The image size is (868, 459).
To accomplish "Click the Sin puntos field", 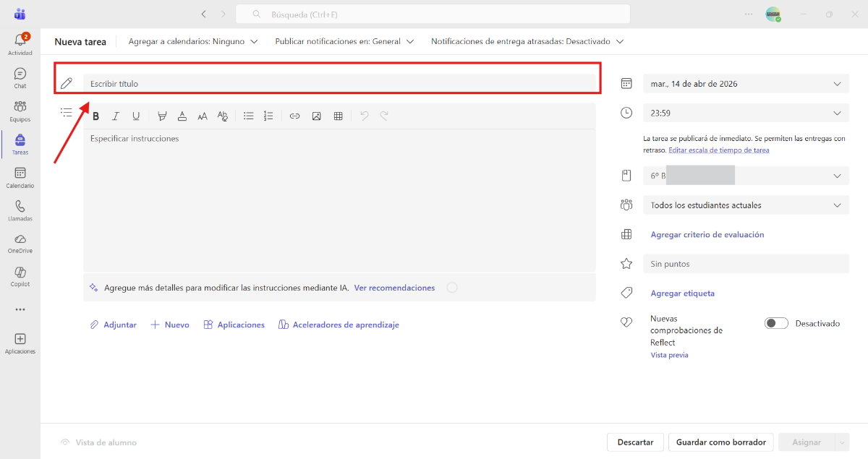I will (x=746, y=264).
